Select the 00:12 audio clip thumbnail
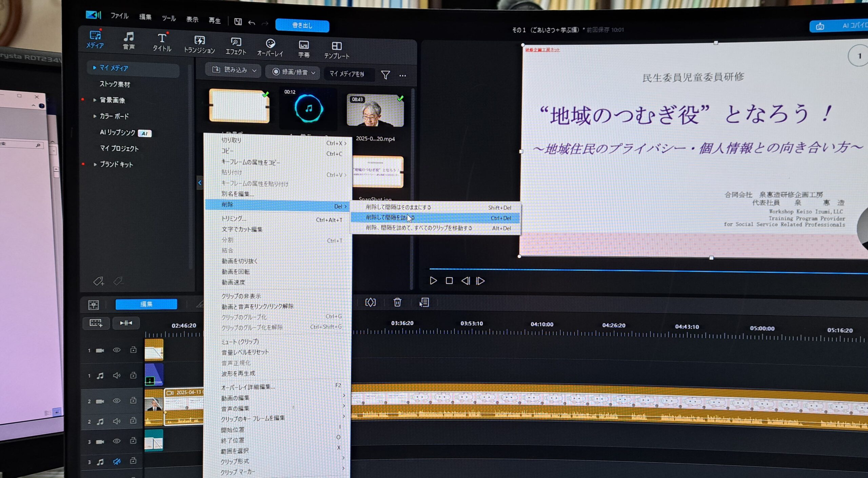The height and width of the screenshot is (478, 868). tap(308, 109)
